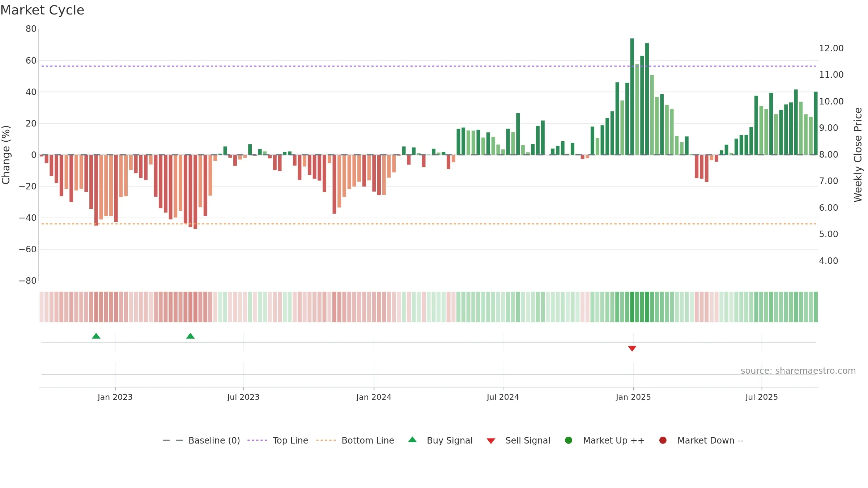Toggle the Top Line legend entry
The image size is (868, 488).
(278, 440)
